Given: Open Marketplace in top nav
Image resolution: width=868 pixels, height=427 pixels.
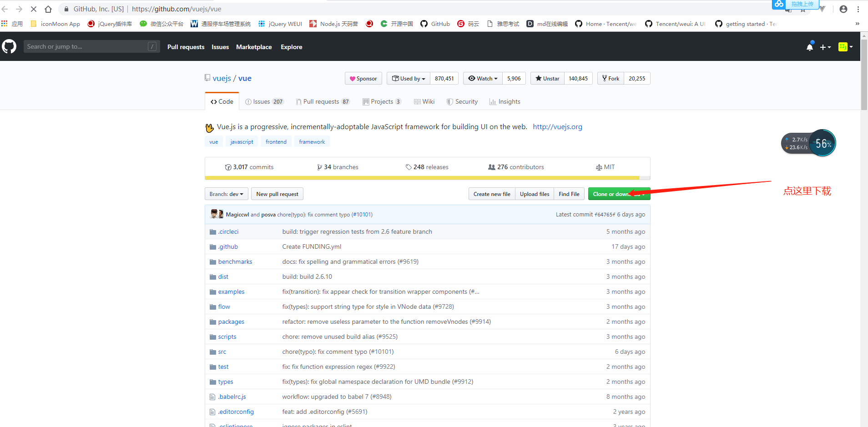Looking at the screenshot, I should click(x=254, y=47).
